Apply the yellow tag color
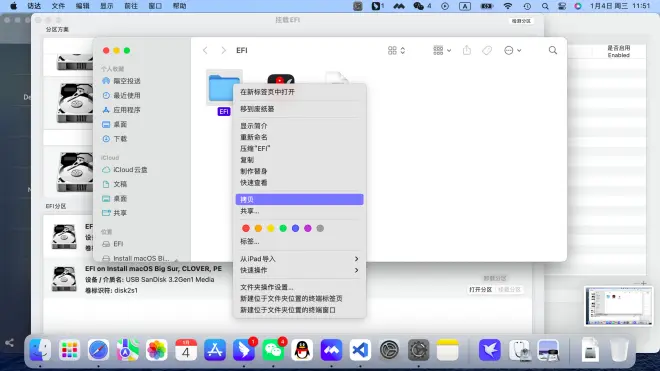This screenshot has width=660, height=371. click(x=271, y=228)
